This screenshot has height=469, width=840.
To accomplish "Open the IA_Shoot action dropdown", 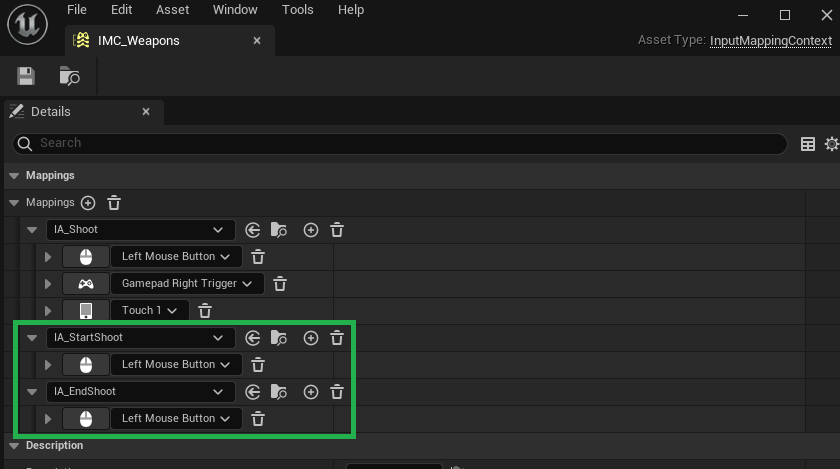I will (x=140, y=230).
